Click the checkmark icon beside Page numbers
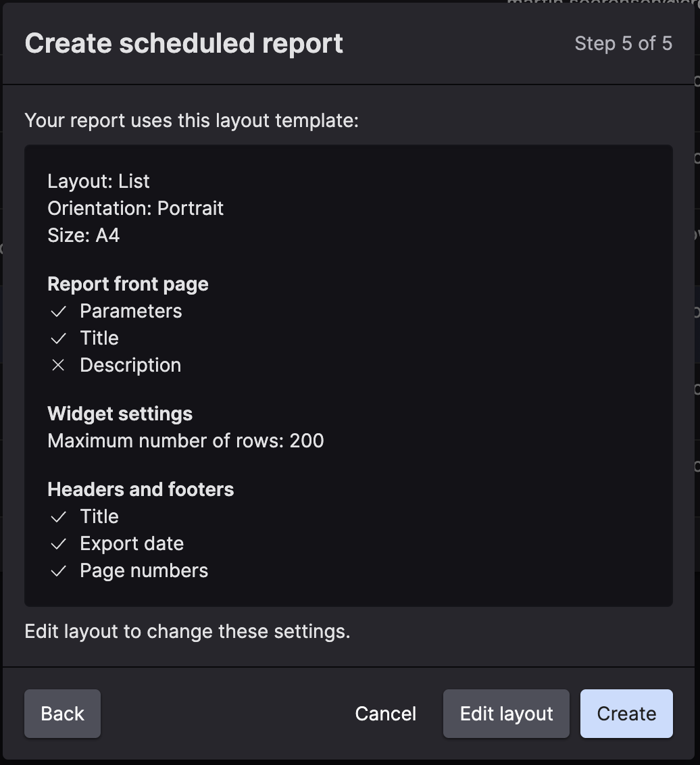 pyautogui.click(x=59, y=570)
